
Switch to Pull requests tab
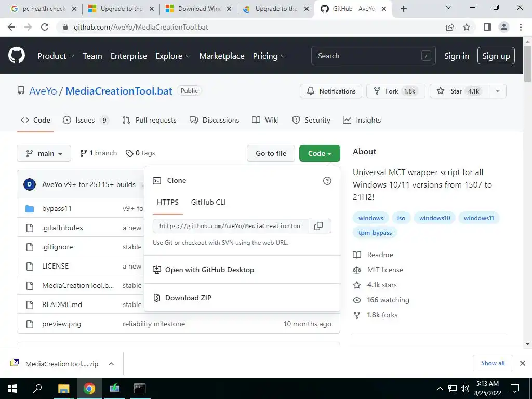click(149, 120)
